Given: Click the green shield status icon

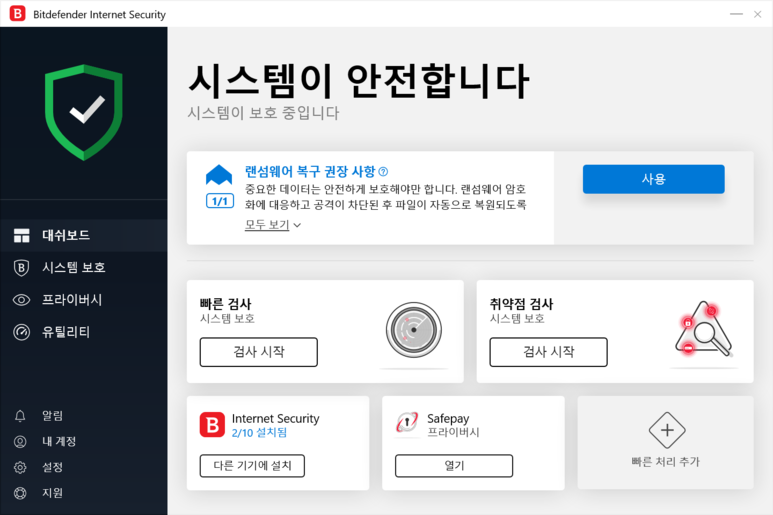Looking at the screenshot, I should click(x=83, y=112).
